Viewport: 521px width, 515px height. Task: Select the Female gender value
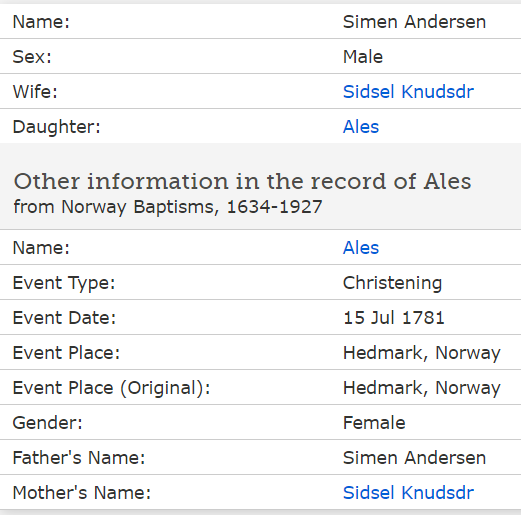(x=374, y=423)
